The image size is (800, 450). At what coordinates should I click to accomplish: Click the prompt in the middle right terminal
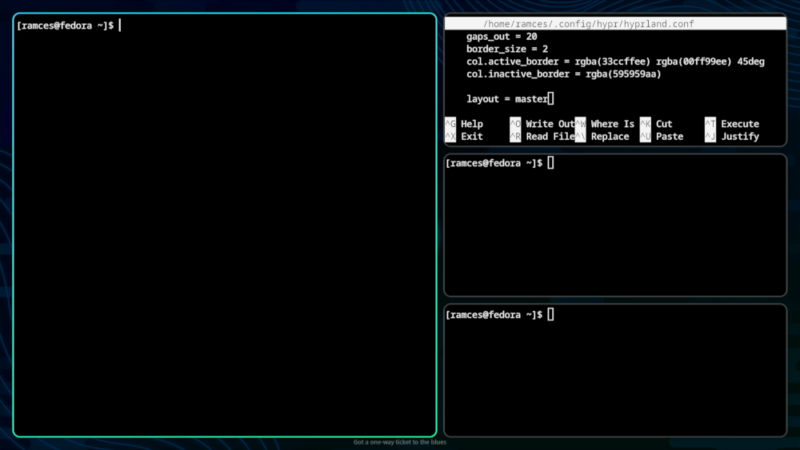pyautogui.click(x=494, y=163)
